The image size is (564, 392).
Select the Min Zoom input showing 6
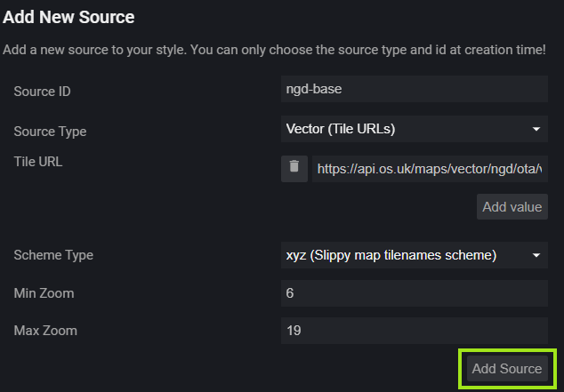pyautogui.click(x=414, y=292)
